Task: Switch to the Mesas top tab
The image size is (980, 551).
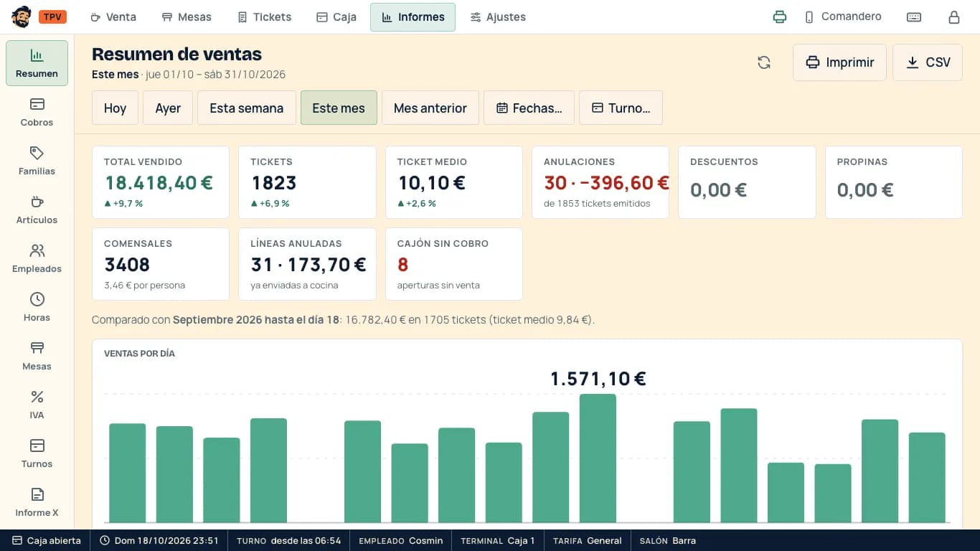Action: point(187,17)
